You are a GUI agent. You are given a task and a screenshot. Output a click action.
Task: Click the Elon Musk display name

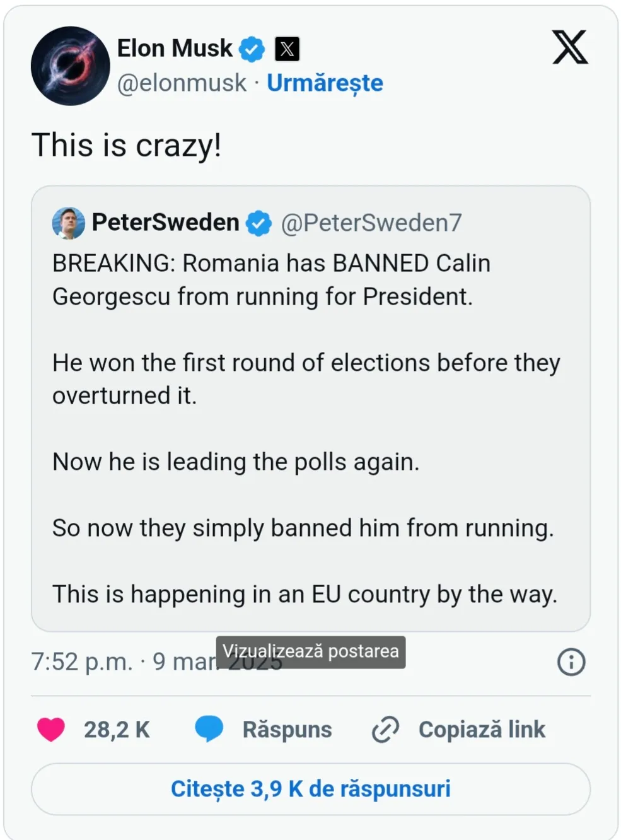coord(175,49)
